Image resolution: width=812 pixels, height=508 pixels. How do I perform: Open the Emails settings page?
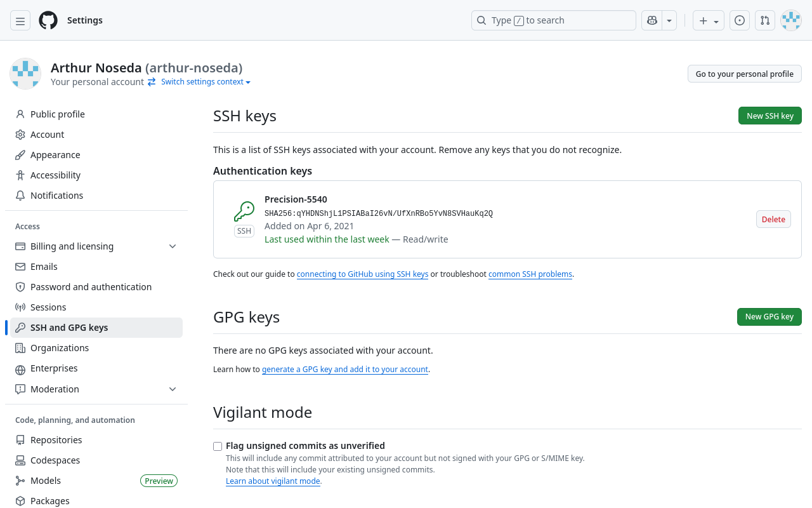[44, 266]
